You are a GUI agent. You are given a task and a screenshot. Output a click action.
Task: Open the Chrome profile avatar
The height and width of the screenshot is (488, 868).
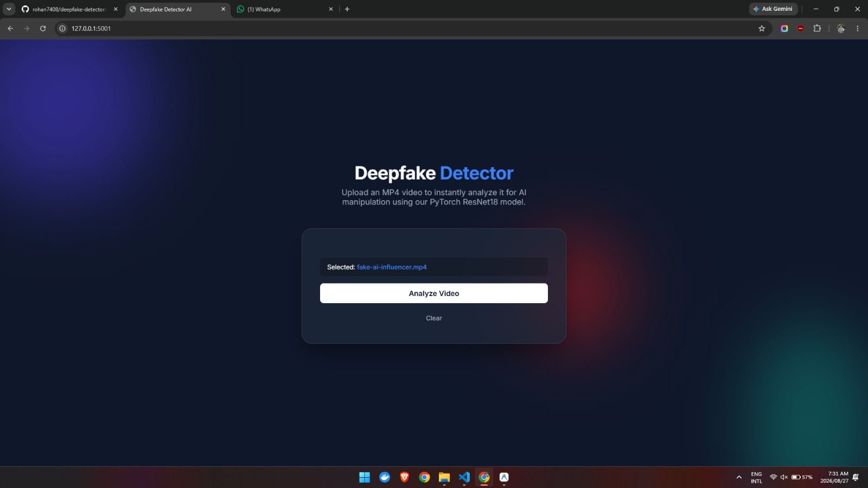[841, 28]
